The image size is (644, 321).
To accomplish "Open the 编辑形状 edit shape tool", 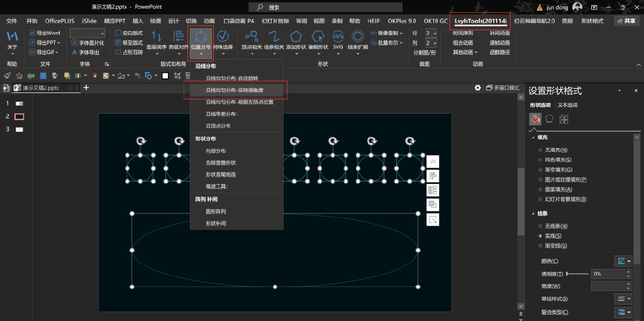I will (x=318, y=41).
